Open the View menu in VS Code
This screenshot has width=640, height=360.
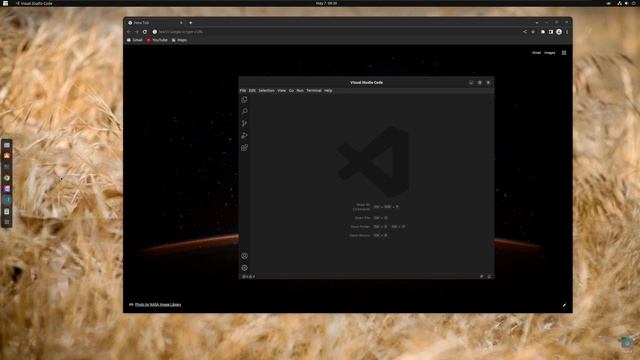tap(282, 90)
